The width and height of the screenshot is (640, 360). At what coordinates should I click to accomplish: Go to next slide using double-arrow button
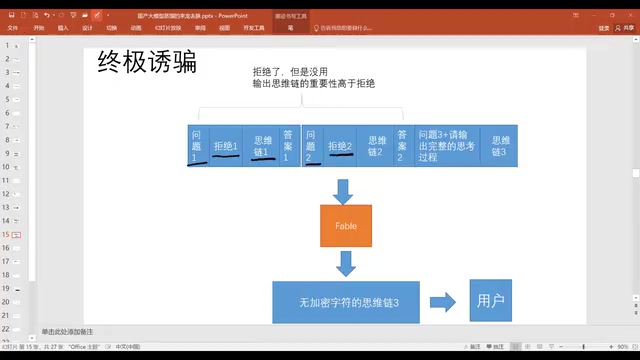(636, 313)
